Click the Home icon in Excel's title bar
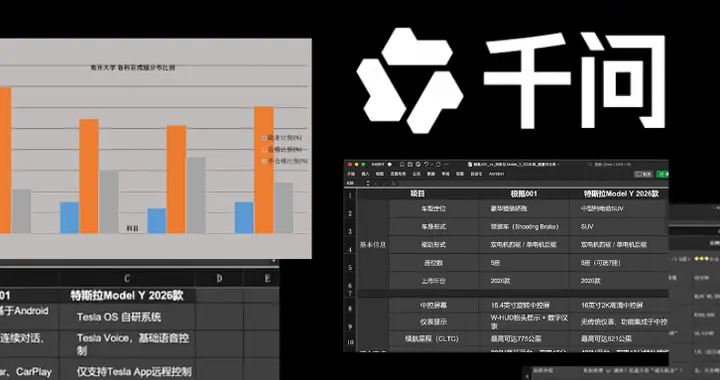Screen dimensions: 720x380 click(402, 164)
